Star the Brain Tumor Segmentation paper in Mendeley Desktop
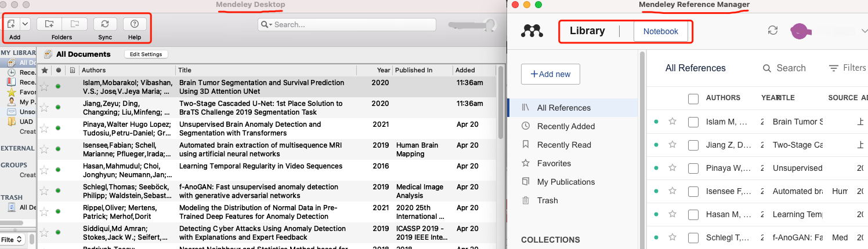This screenshot has width=868, height=249. (44, 87)
